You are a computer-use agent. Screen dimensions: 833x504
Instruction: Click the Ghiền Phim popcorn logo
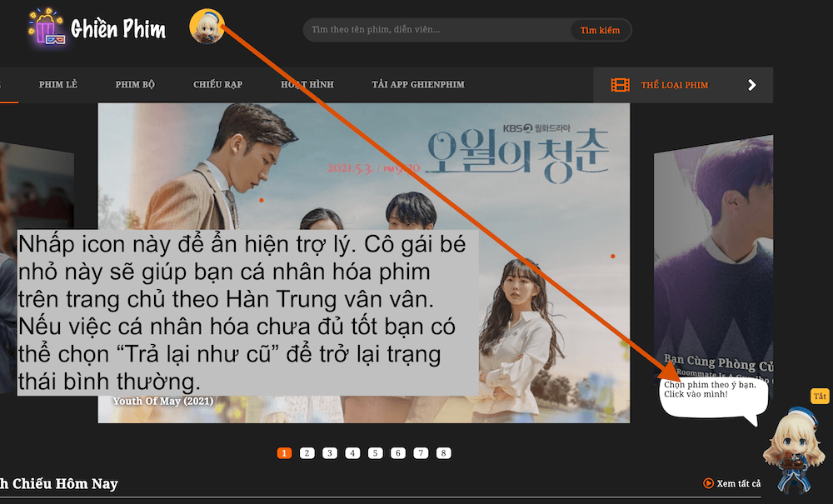pos(45,27)
